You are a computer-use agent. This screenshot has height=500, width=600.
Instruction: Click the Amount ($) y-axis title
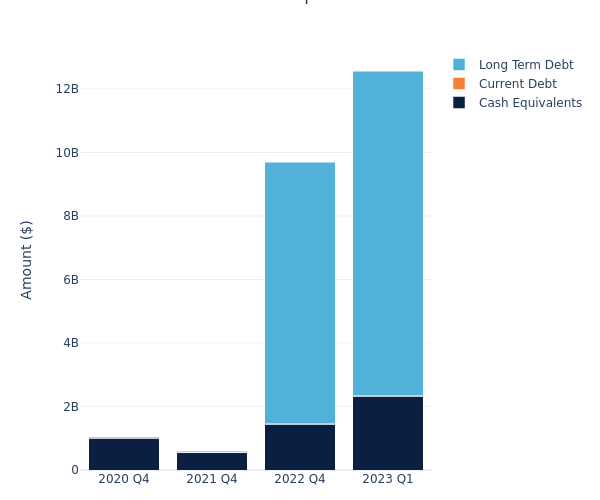pyautogui.click(x=27, y=259)
